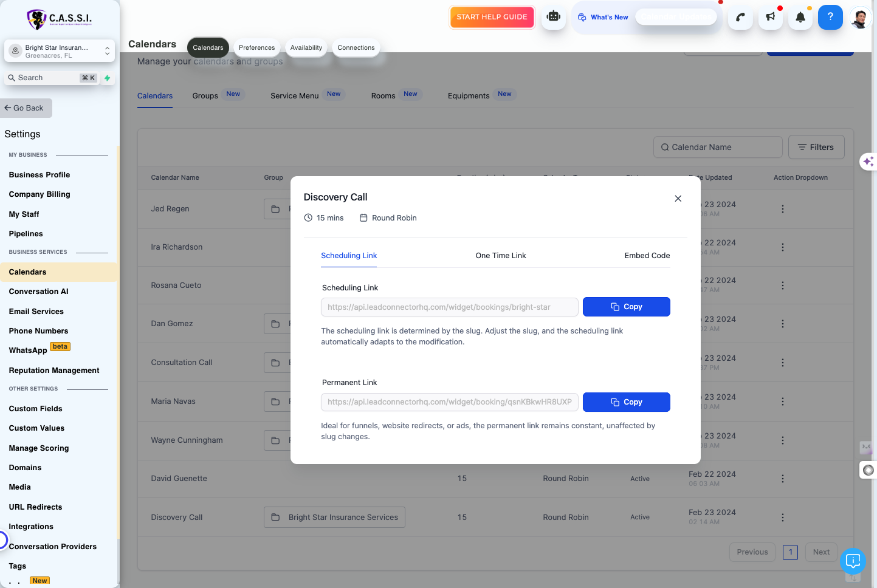Click the green lightning bolt quick action
This screenshot has height=588, width=877.
click(x=108, y=78)
